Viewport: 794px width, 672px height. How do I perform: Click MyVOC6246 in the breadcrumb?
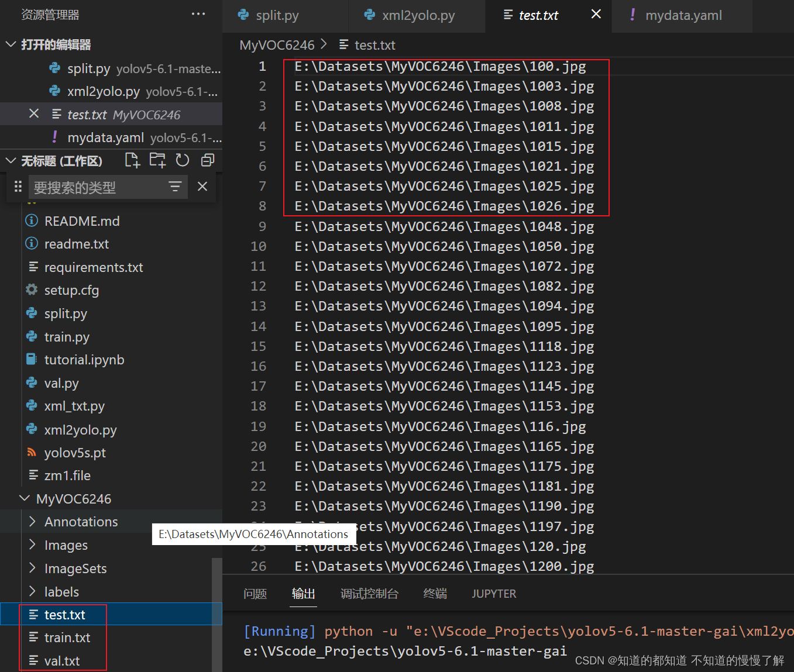[277, 45]
